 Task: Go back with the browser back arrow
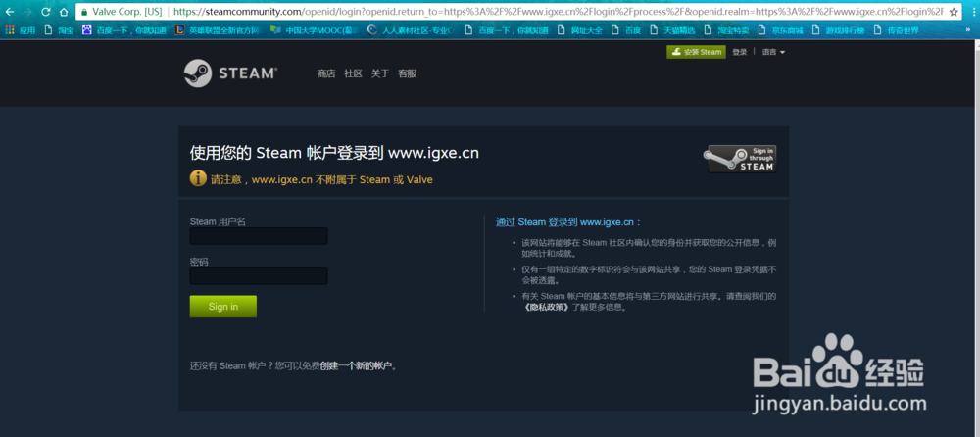click(x=10, y=11)
